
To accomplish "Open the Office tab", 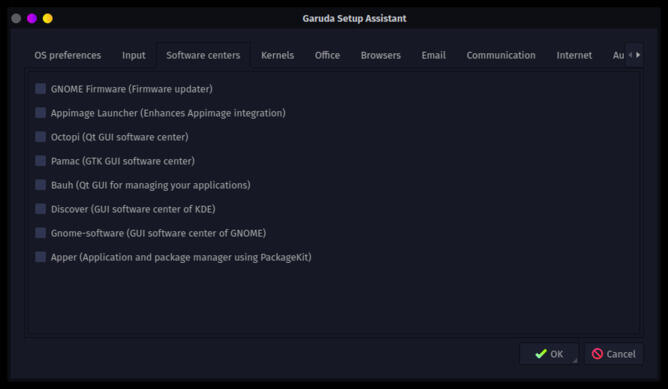I will (x=327, y=55).
